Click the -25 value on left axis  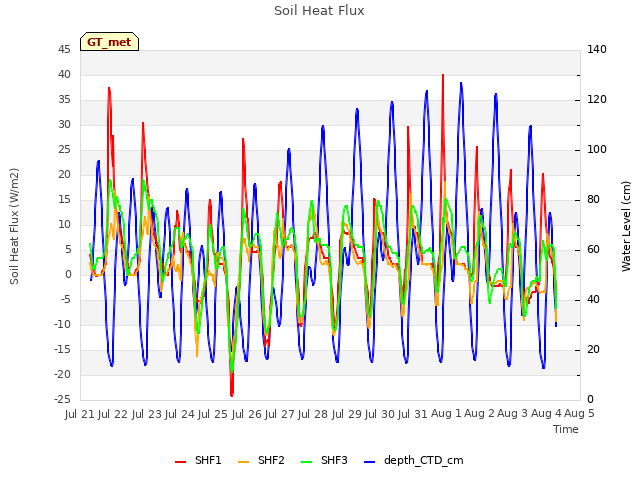pos(62,399)
